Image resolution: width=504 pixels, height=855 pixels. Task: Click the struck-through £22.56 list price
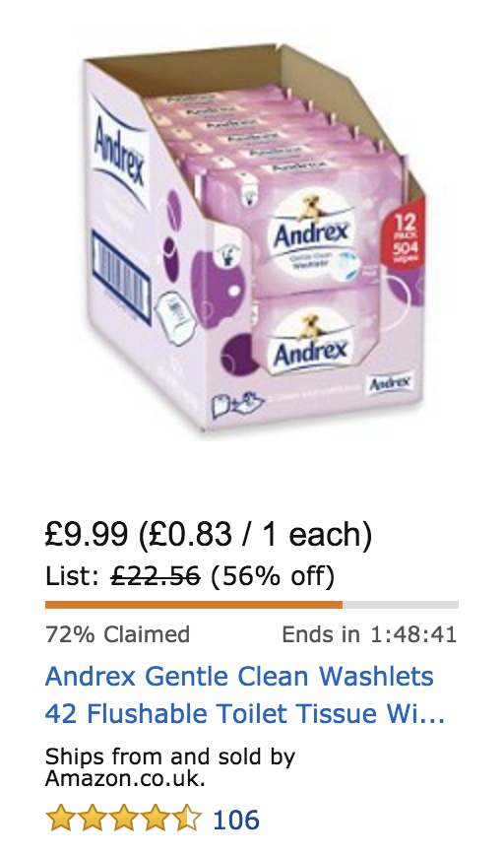pos(156,576)
